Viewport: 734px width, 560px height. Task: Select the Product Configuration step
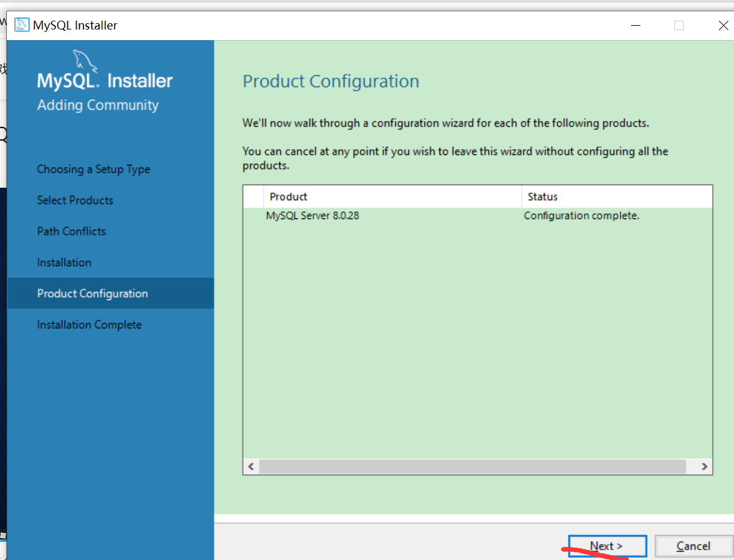[x=111, y=293]
